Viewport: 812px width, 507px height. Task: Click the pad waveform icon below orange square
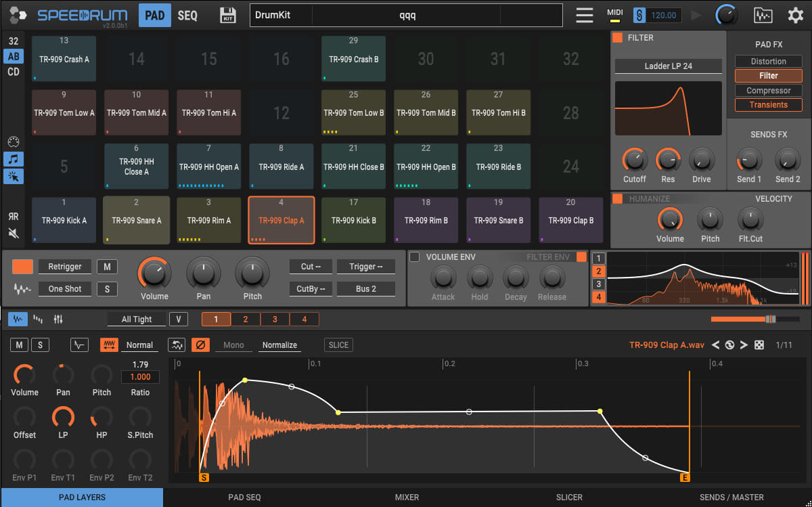pos(22,288)
